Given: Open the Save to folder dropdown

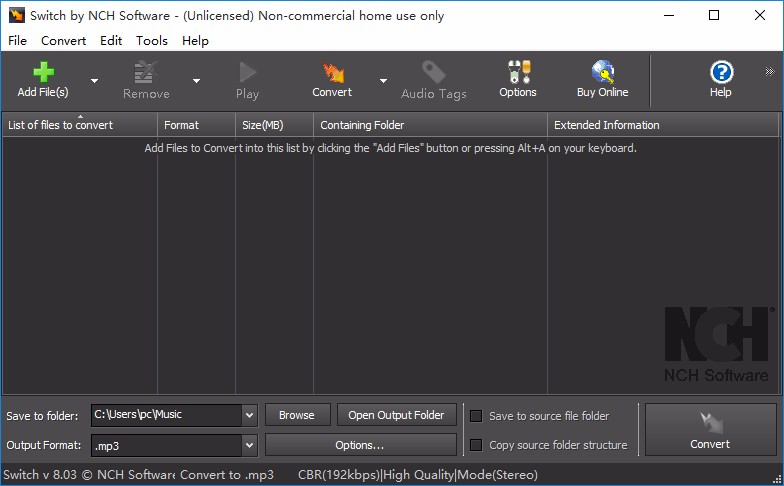Looking at the screenshot, I should (250, 415).
